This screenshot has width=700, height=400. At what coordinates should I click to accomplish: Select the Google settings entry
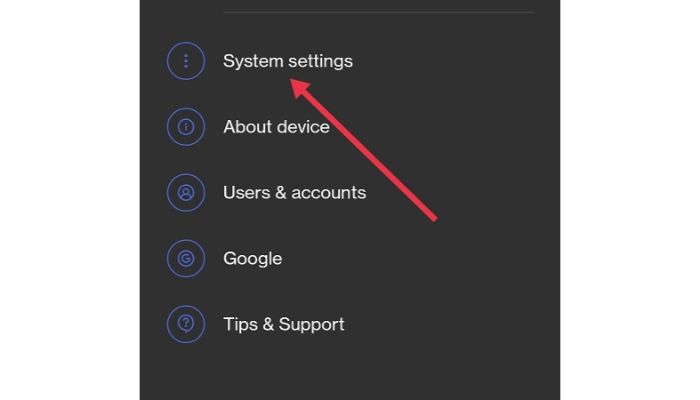coord(350,258)
